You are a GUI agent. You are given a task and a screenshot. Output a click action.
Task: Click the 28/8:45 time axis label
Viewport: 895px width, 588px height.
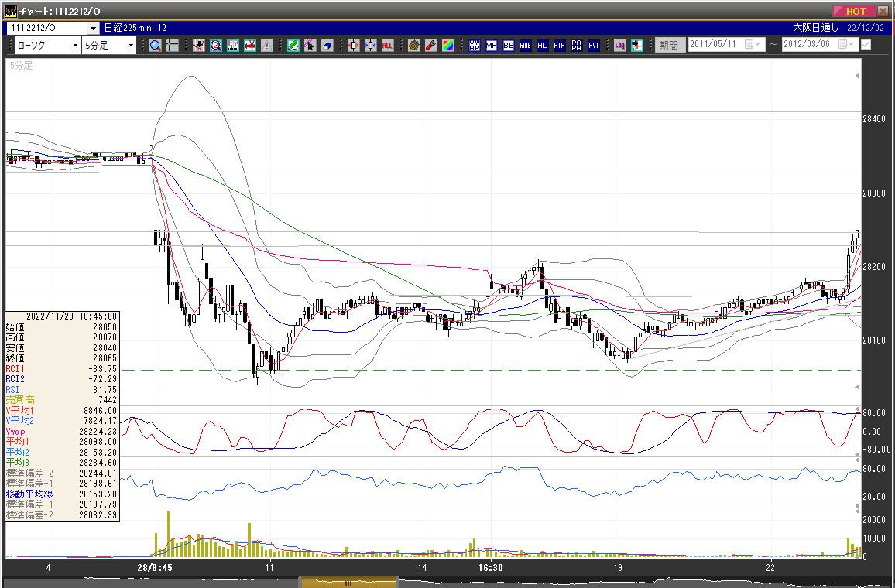(x=155, y=567)
